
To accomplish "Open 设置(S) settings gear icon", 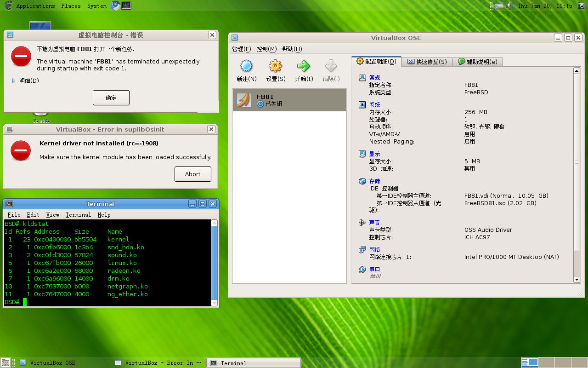I will pyautogui.click(x=276, y=66).
